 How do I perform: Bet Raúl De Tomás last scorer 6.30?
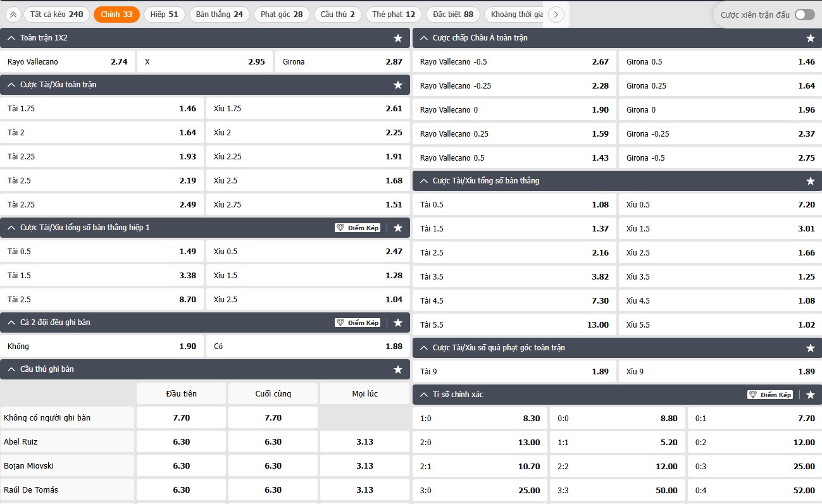(x=273, y=490)
